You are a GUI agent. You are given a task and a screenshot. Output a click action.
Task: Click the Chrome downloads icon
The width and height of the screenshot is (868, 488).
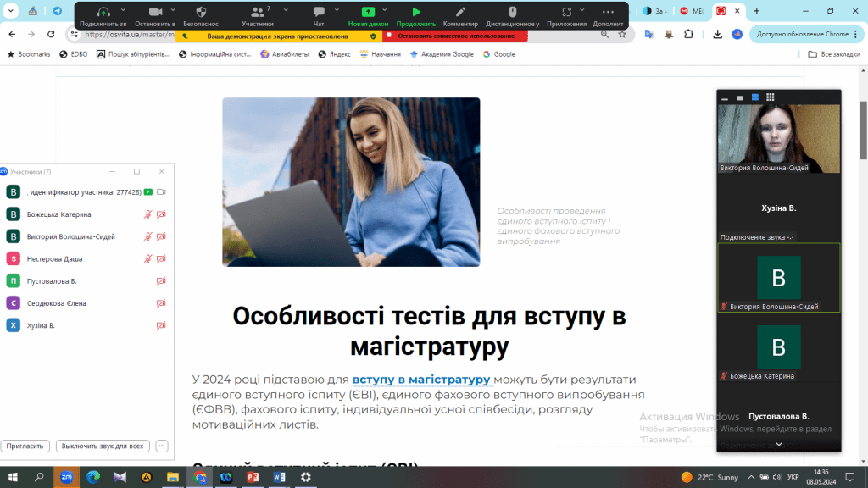click(x=717, y=34)
